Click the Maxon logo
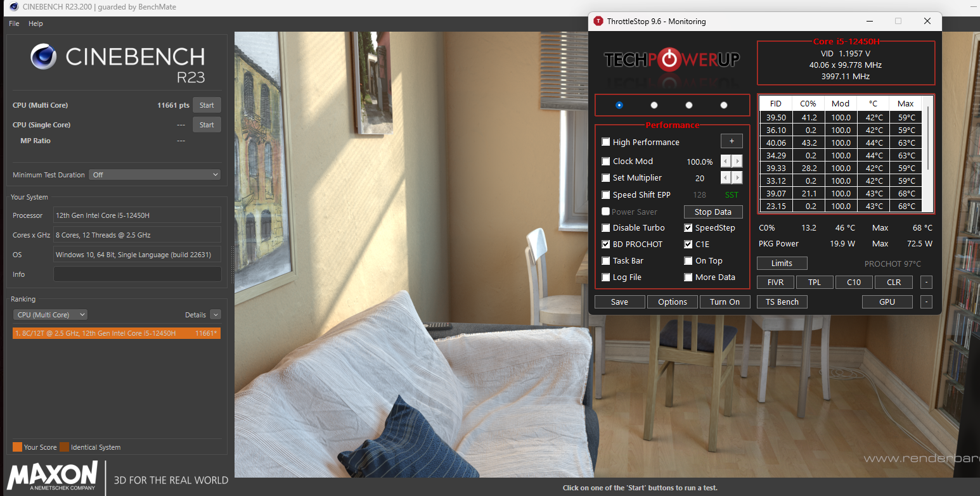980x496 pixels. pos(52,477)
